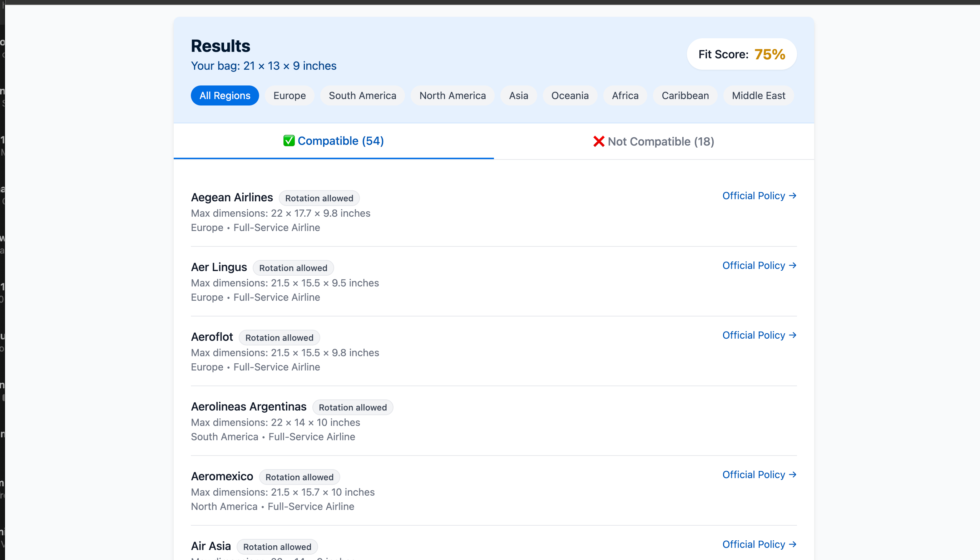
Task: Open Air Asia Official Policy link
Action: [759, 544]
